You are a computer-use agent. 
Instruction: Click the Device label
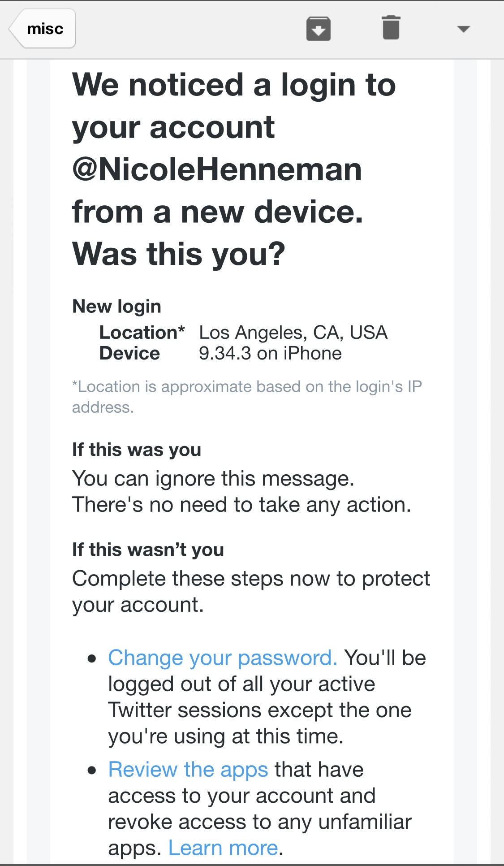[129, 354]
